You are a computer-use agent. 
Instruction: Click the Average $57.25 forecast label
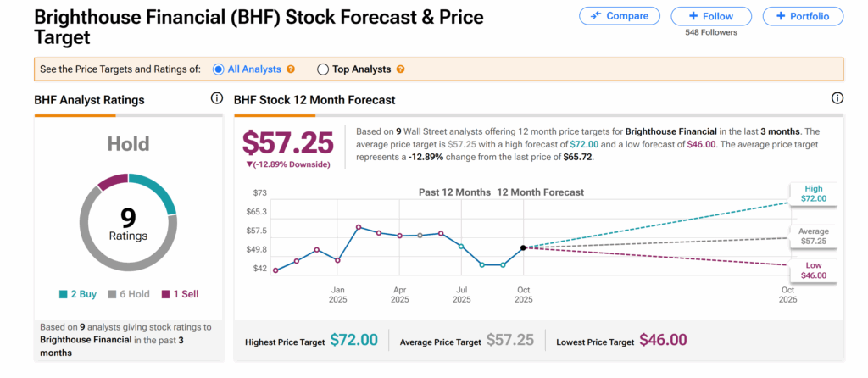[x=811, y=236]
